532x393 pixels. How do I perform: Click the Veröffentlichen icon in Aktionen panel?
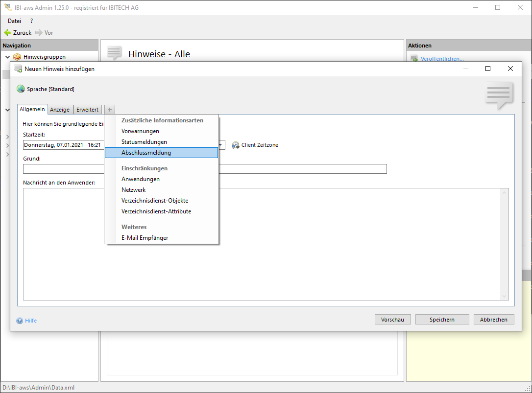414,59
